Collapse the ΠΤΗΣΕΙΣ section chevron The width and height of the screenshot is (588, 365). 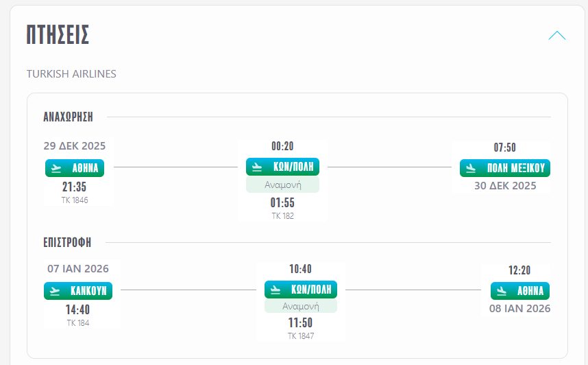click(556, 36)
